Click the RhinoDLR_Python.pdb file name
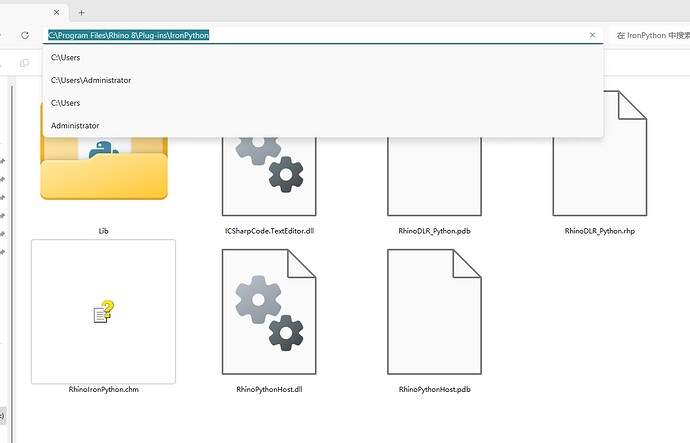690x443 pixels. [434, 231]
